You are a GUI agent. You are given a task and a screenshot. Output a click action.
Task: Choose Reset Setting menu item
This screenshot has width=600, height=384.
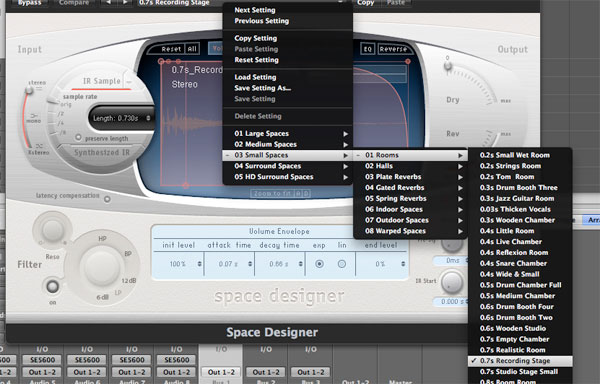tap(287, 60)
